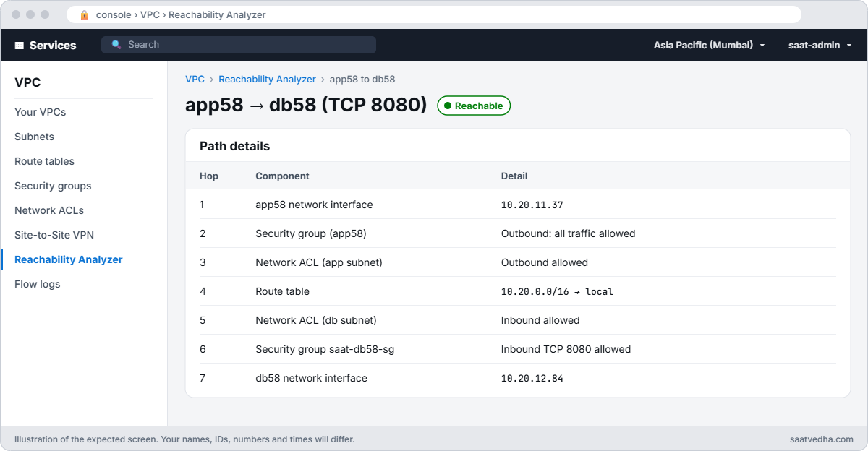Click 'Inbound TCP 8080 allowed' detail cell
This screenshot has height=451, width=868.
point(566,349)
